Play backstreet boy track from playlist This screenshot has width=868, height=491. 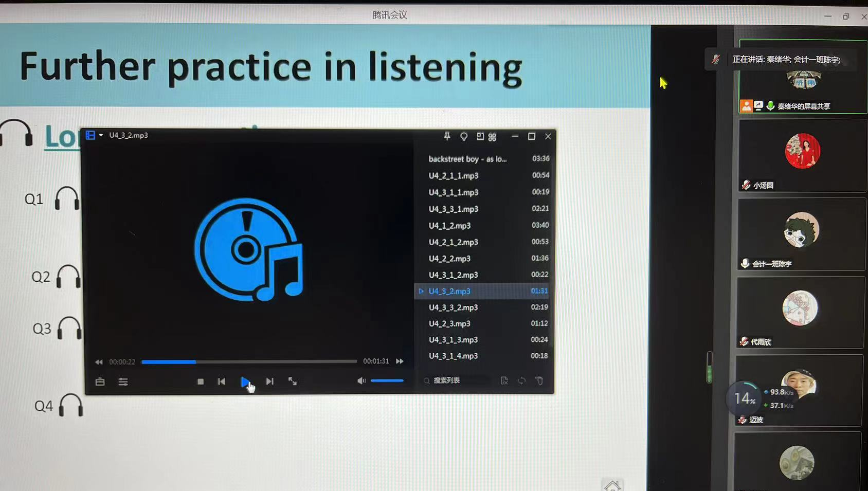pos(467,159)
